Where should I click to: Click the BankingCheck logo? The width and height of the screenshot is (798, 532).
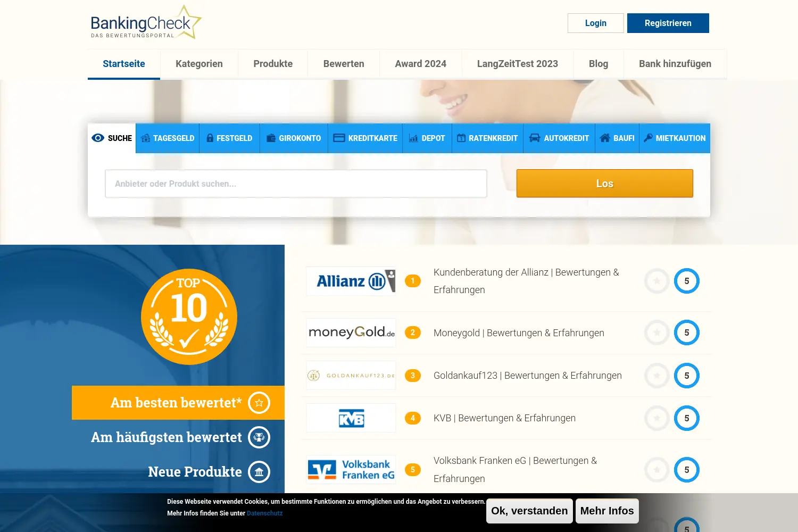coord(146,22)
